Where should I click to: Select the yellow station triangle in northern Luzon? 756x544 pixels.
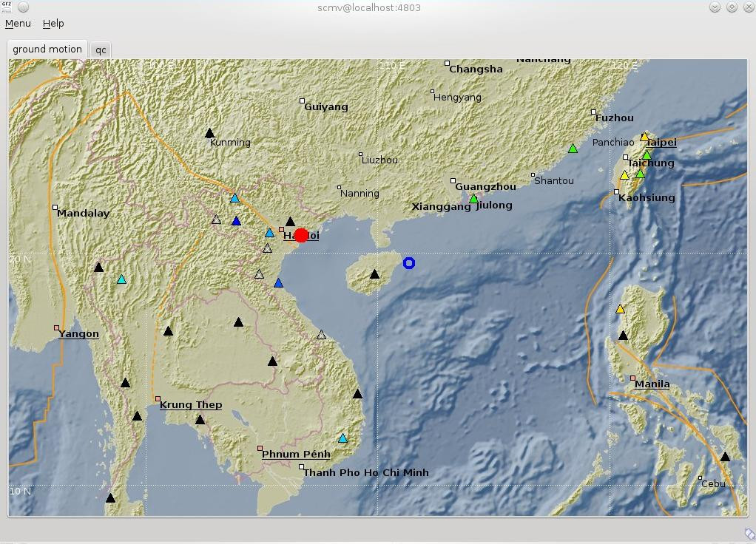coord(620,309)
